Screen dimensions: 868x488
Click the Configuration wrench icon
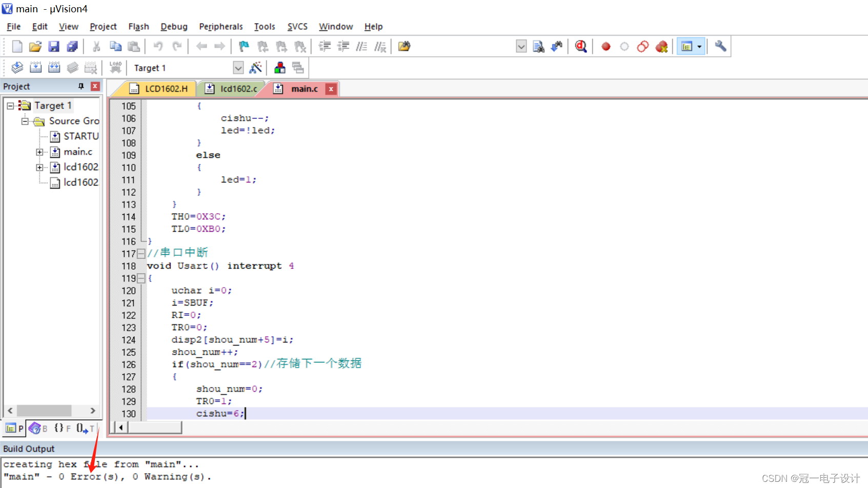tap(720, 47)
